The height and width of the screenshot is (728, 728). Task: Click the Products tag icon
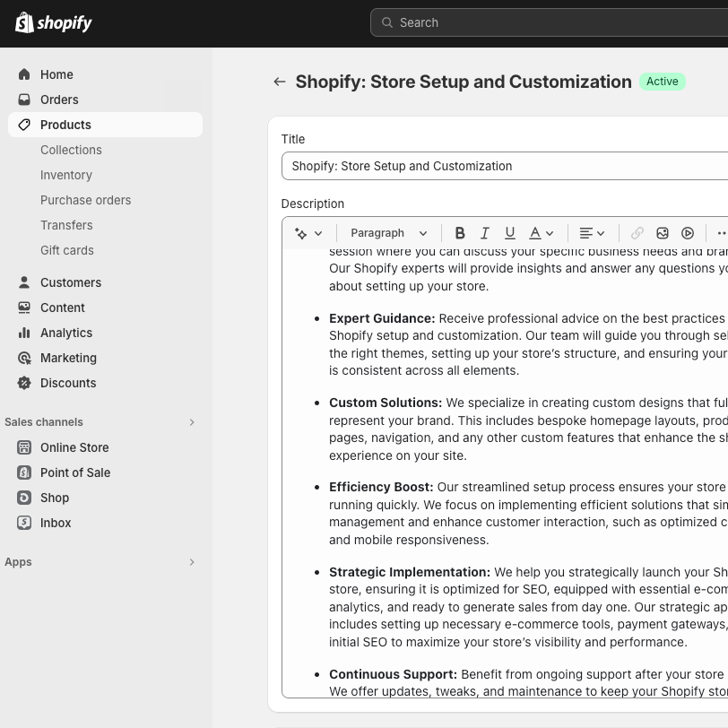[24, 125]
